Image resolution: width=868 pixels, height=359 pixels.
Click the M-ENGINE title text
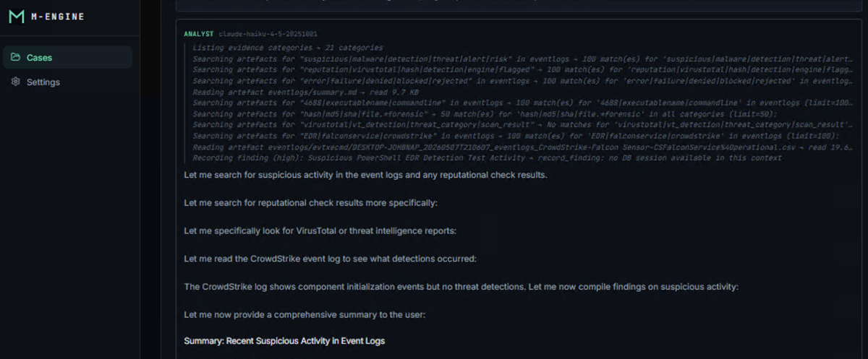point(56,17)
